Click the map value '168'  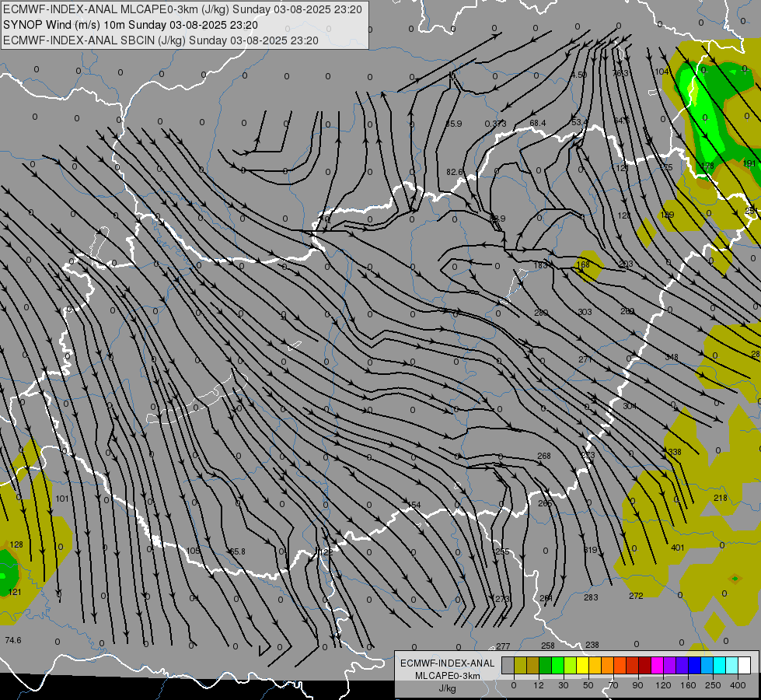pos(583,264)
